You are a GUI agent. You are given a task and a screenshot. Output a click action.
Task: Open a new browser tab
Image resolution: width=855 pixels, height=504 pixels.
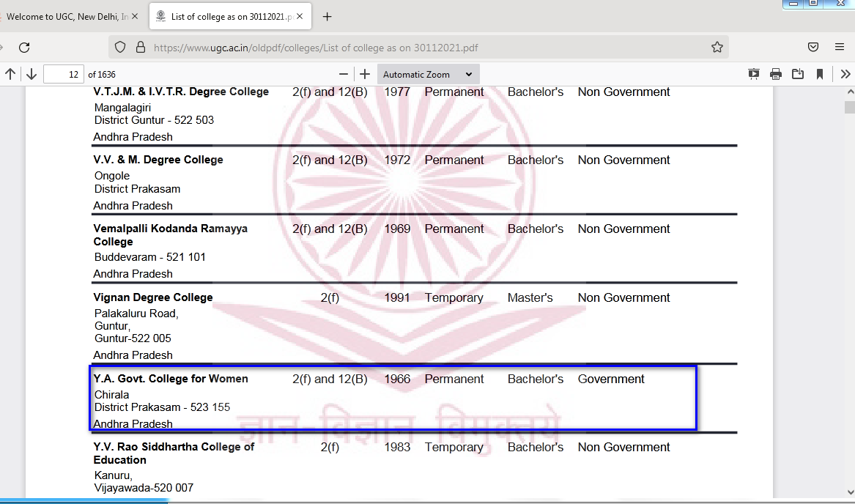coord(327,16)
